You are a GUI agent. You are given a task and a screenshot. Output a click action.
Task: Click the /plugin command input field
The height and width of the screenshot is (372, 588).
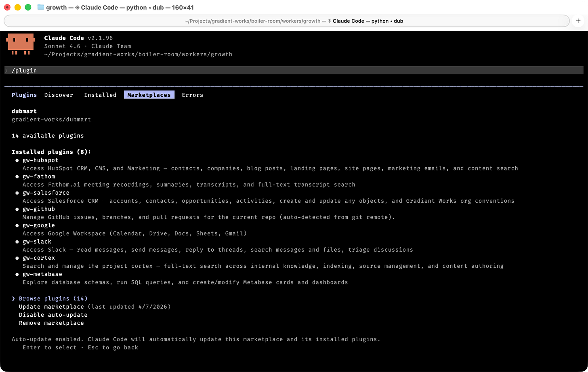294,70
